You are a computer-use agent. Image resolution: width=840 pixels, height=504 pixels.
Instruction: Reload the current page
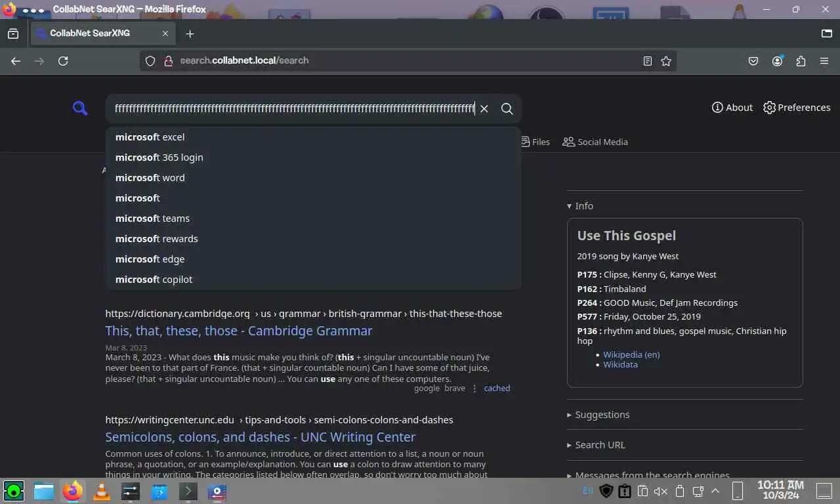coord(63,61)
